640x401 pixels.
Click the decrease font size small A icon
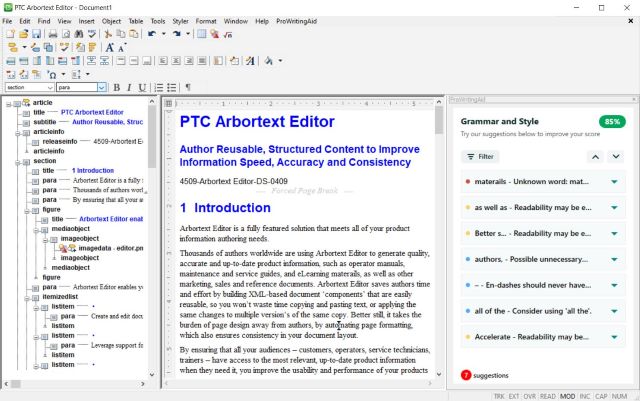(122, 47)
